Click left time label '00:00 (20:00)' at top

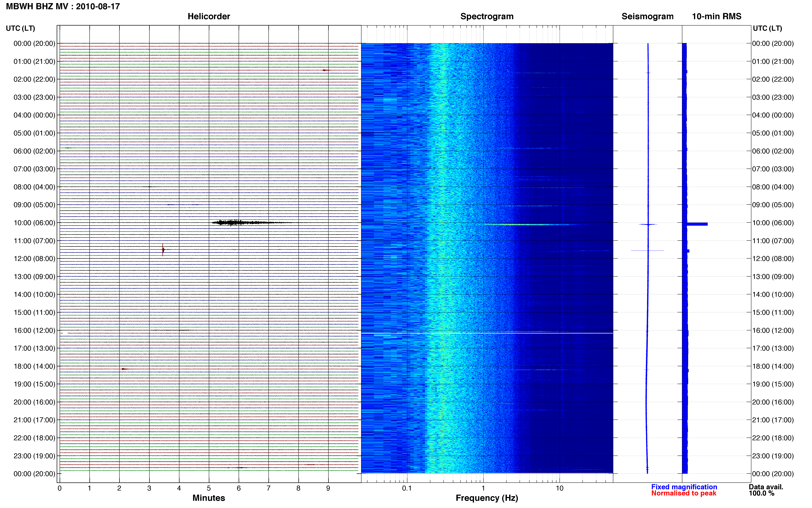[34, 43]
